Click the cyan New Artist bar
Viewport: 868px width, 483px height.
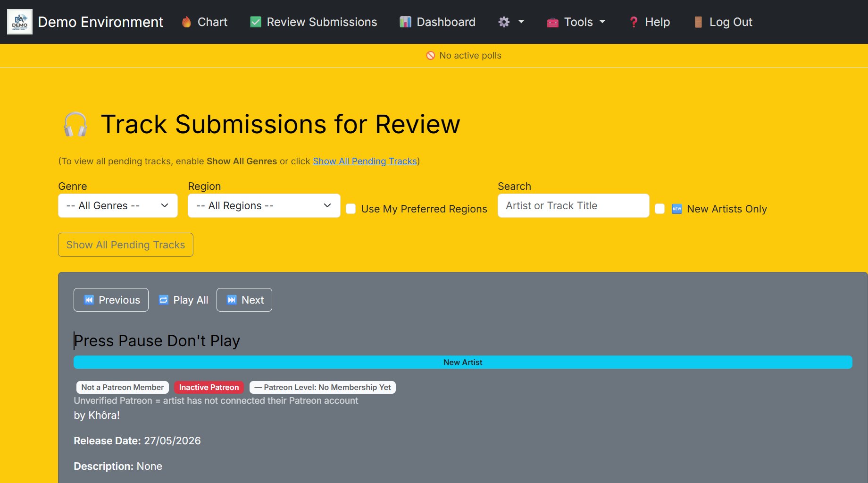tap(463, 362)
